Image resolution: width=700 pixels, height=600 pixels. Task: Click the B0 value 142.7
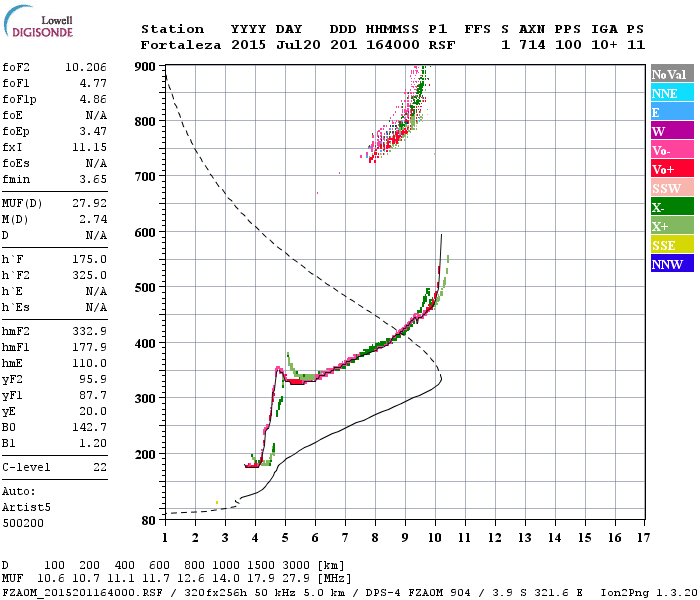[x=90, y=428]
